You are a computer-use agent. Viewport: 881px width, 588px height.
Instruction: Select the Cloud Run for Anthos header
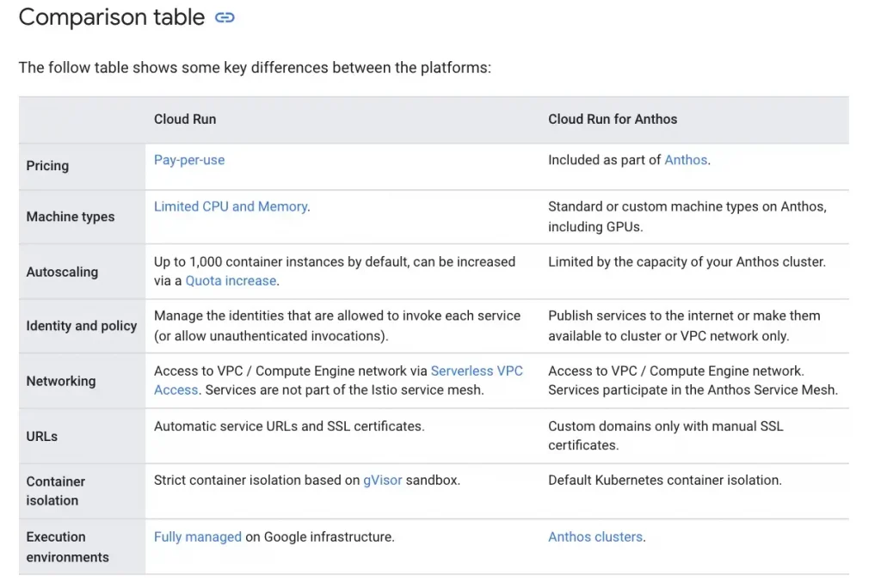(x=613, y=119)
